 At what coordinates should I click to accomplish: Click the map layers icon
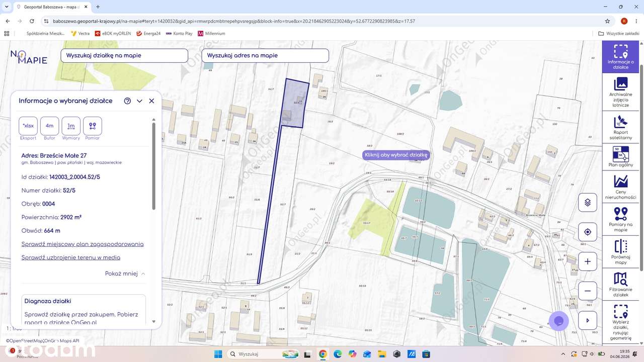[x=587, y=203]
